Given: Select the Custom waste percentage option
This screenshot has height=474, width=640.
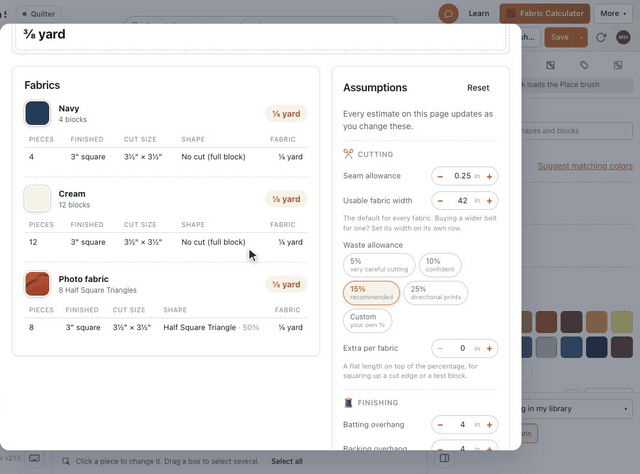Looking at the screenshot, I should click(x=367, y=320).
